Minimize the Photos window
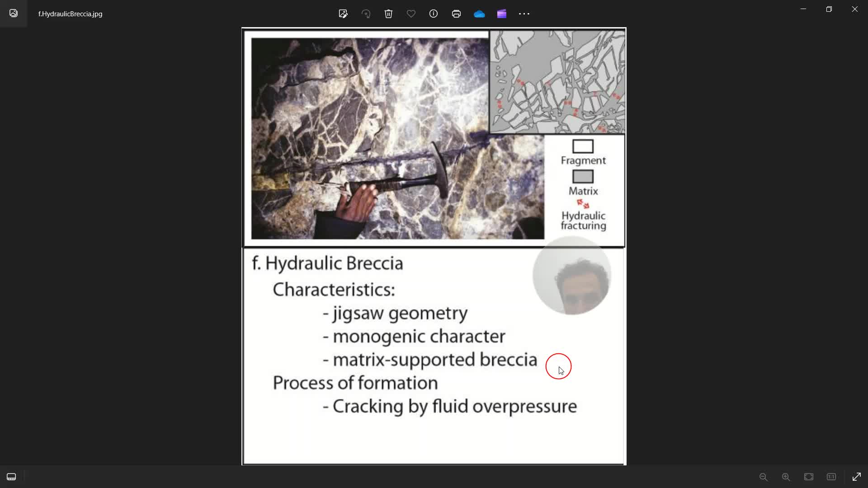 click(x=803, y=9)
